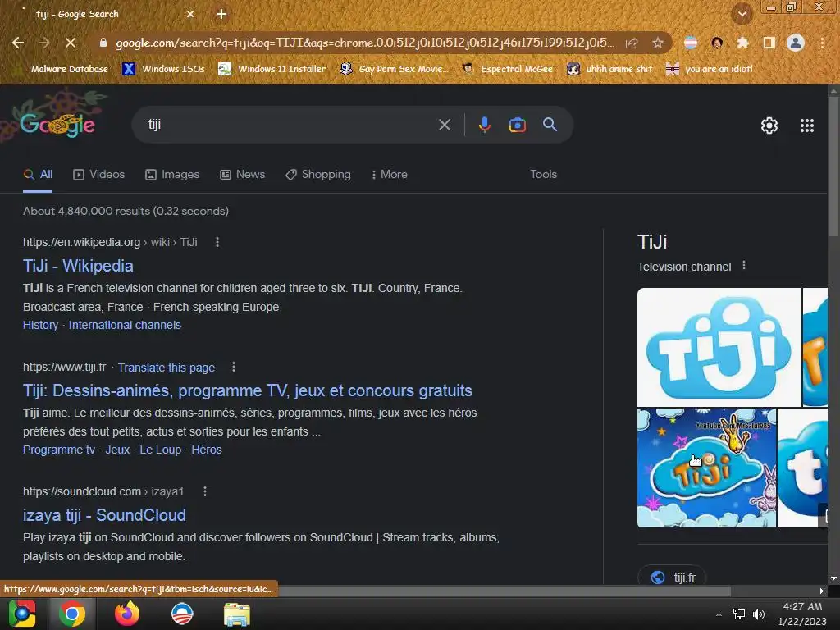Screen dimensions: 840x630
Task: Open search Tools options
Action: (x=543, y=174)
